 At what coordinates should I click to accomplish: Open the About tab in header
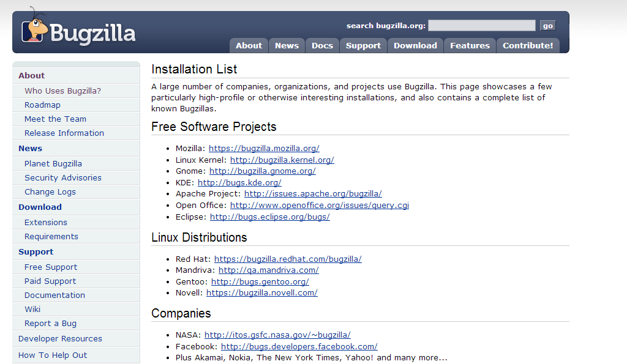pos(249,46)
